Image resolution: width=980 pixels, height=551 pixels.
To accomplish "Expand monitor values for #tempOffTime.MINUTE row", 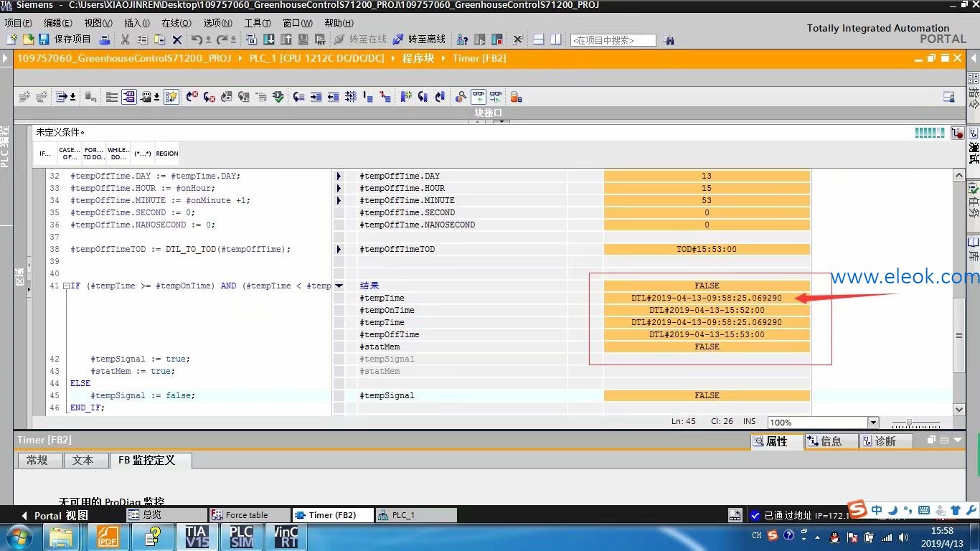I will click(x=339, y=201).
